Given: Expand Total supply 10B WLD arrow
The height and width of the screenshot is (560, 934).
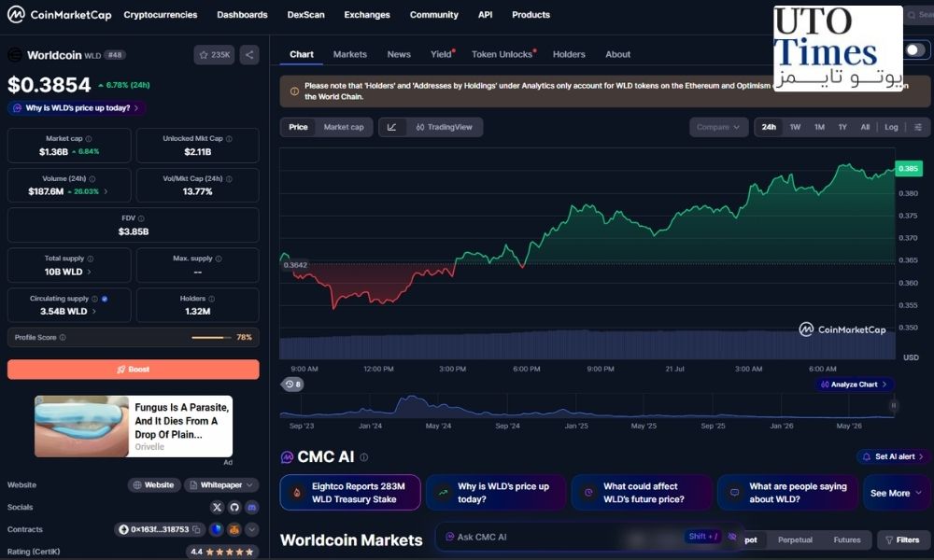Looking at the screenshot, I should pyautogui.click(x=90, y=272).
